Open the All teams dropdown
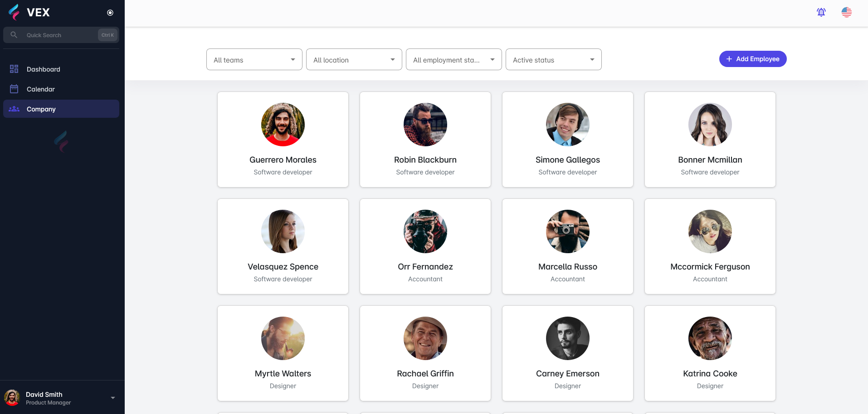 click(254, 59)
